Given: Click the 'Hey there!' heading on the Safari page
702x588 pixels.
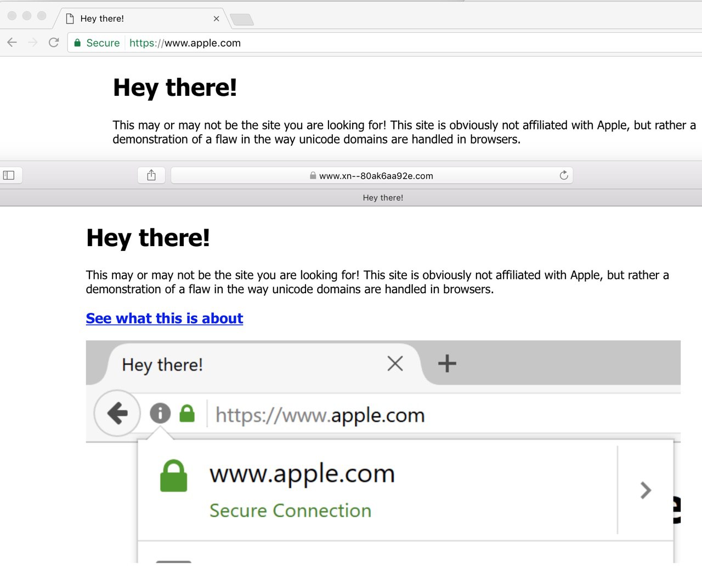Looking at the screenshot, I should click(148, 238).
